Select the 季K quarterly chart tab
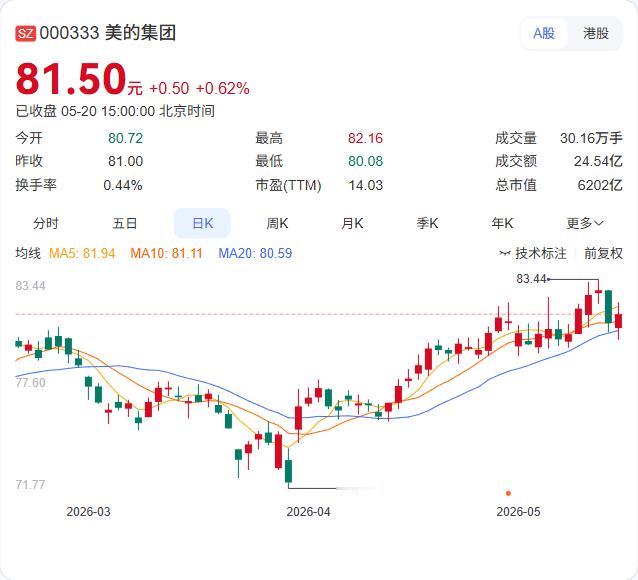Screen dimensions: 638x580 tap(427, 223)
